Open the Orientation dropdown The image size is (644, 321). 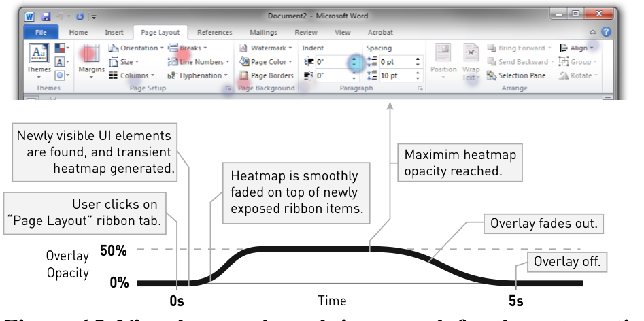pos(136,48)
